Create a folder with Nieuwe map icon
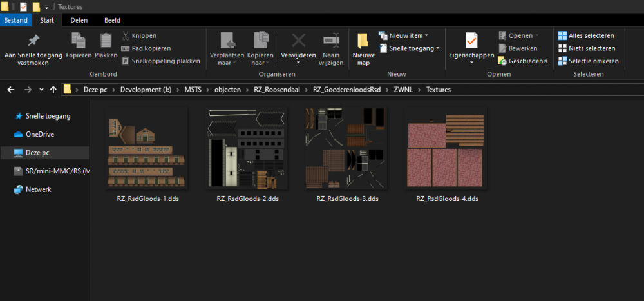644x301 pixels. [363, 42]
